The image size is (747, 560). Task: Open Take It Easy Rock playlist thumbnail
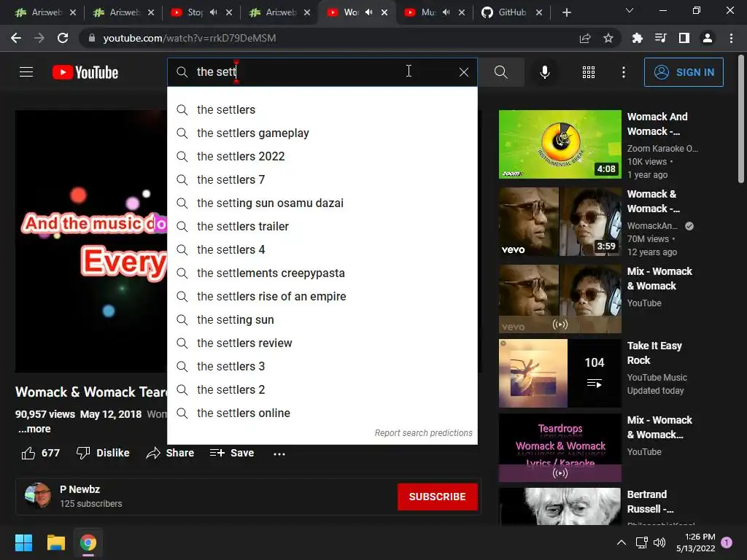coord(560,373)
